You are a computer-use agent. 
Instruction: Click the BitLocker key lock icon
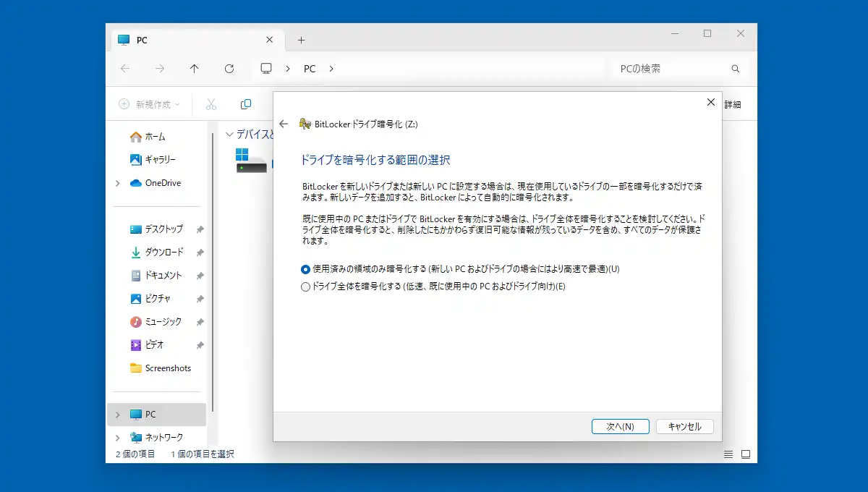click(x=305, y=124)
